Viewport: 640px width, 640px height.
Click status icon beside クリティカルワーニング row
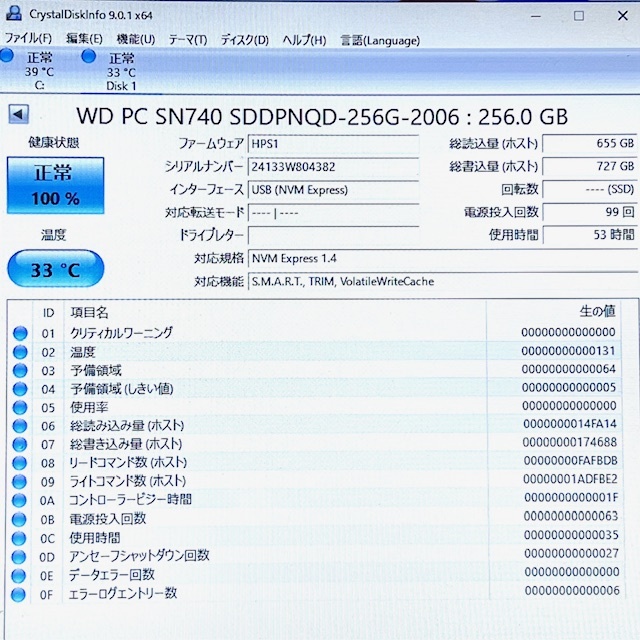point(20,333)
